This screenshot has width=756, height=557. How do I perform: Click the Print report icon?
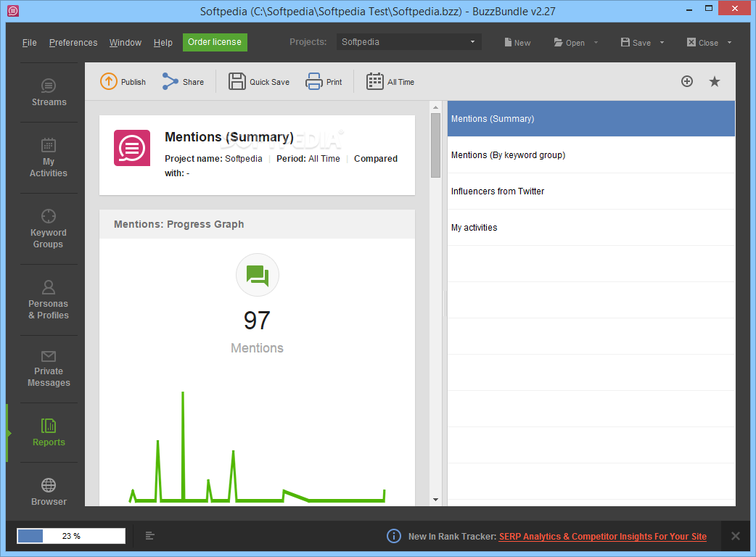(314, 81)
